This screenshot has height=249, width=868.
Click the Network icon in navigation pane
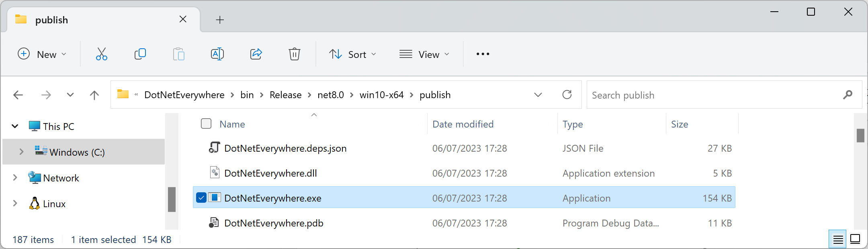tap(35, 177)
